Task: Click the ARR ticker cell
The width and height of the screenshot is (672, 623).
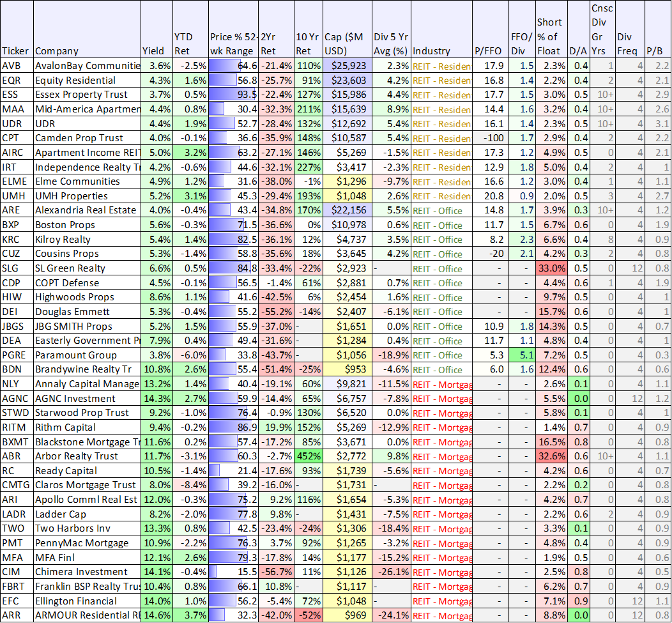Action: [17, 615]
